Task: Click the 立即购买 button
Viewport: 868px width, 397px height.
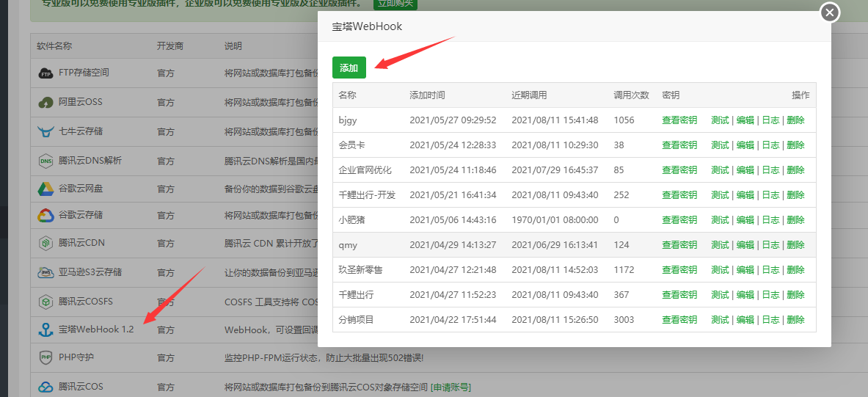Action: pos(395,4)
